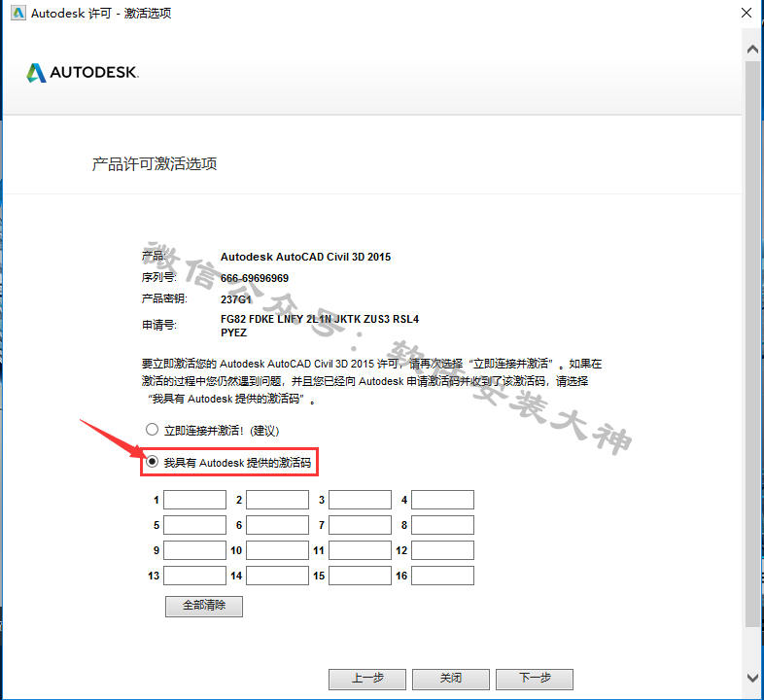764x700 pixels.
Task: Go back with the 上一步 button
Action: (x=367, y=679)
